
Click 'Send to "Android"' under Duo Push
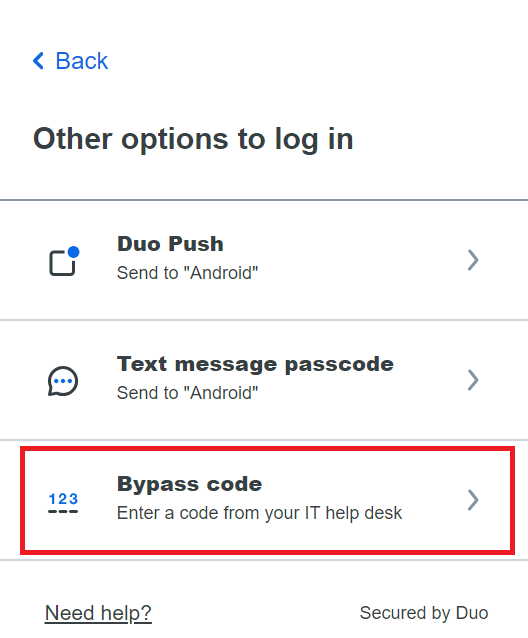(x=188, y=273)
